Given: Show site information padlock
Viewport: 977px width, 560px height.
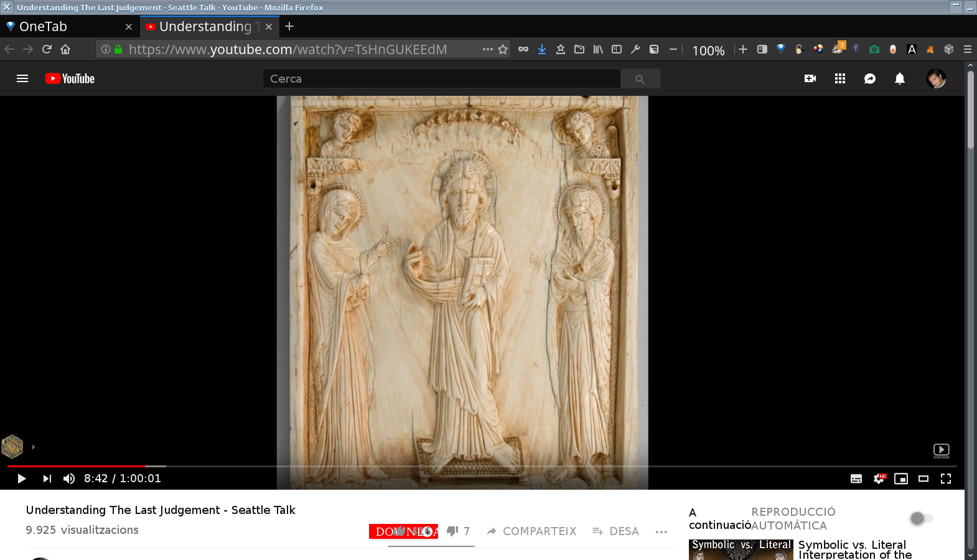Looking at the screenshot, I should click(x=118, y=49).
